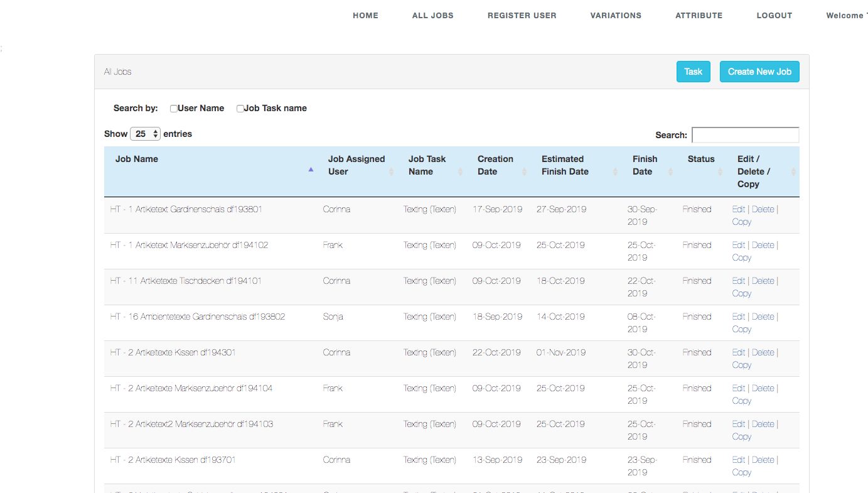868x493 pixels.
Task: Edit the Gardinenschals df193802 job
Action: coord(739,317)
